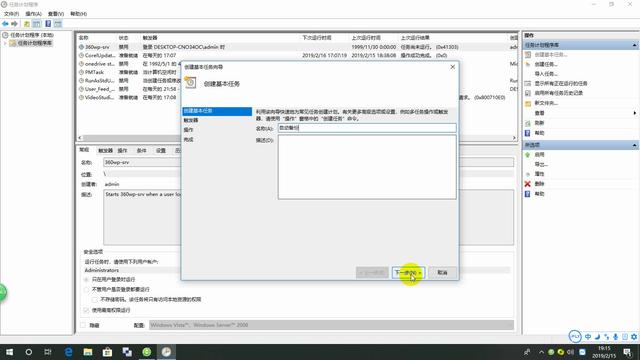This screenshot has width=640, height=360.
Task: Click the Next button in the wizard
Action: point(408,273)
